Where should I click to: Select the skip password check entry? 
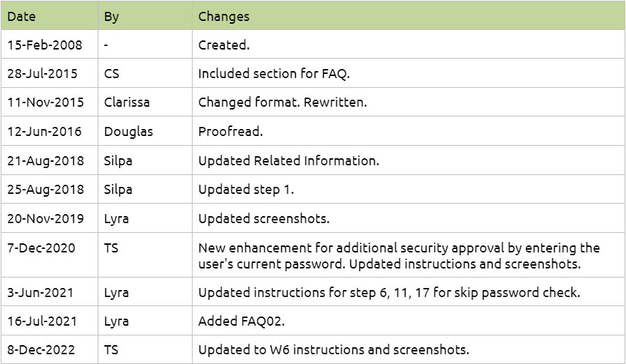[x=389, y=292]
